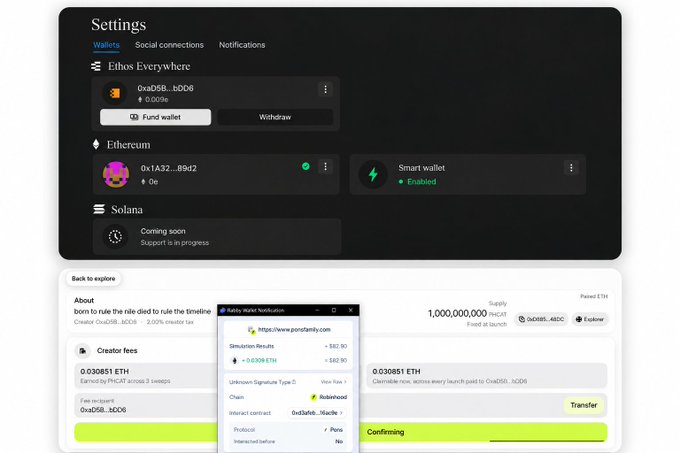Viewport: 680px width, 453px height.
Task: Click the pink pixel avatar of 0x1A32...89d2
Action: pyautogui.click(x=116, y=174)
